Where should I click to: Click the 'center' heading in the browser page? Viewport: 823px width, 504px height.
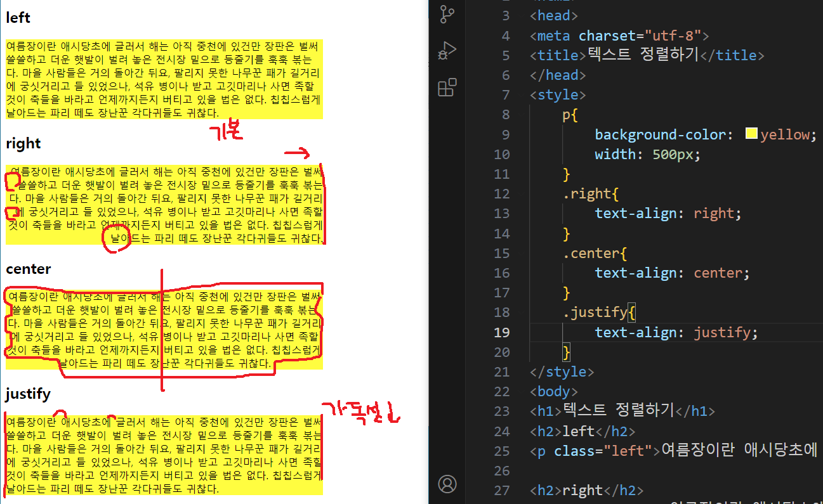(x=29, y=269)
